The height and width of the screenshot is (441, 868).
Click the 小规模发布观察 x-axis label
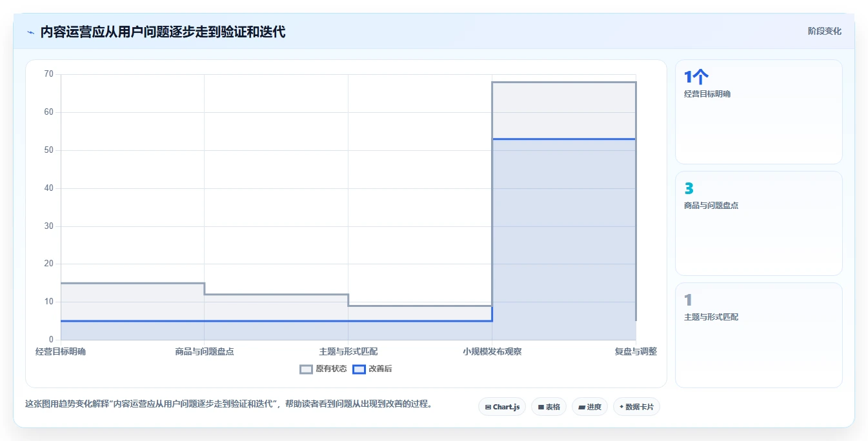492,351
